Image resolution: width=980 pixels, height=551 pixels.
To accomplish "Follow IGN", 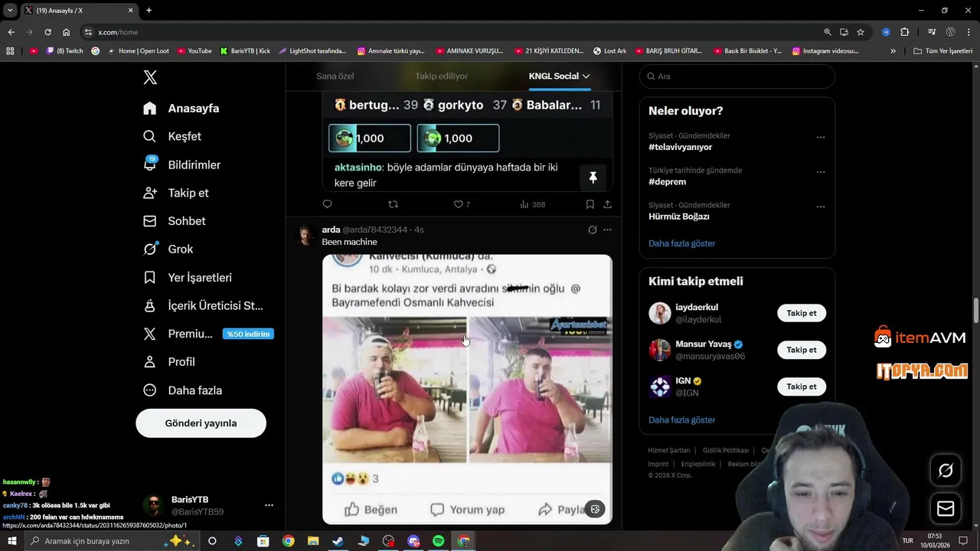I will click(x=802, y=386).
